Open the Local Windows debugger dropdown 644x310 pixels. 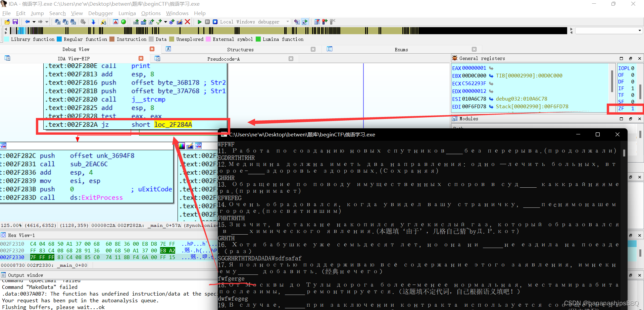tap(288, 22)
